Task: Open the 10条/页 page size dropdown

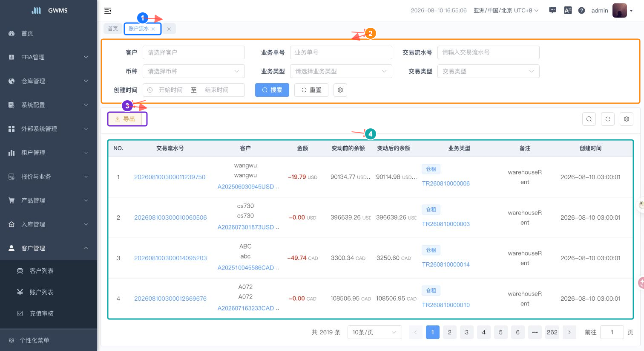Action: point(375,332)
